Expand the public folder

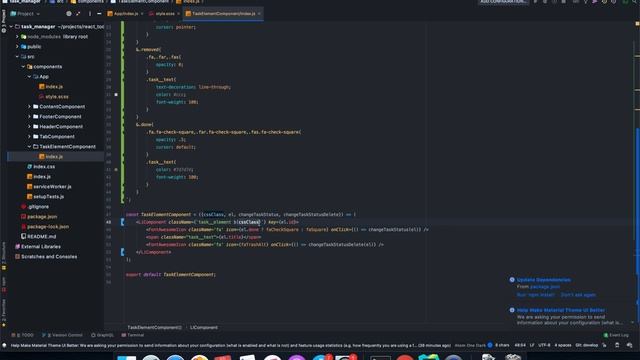pos(17,47)
